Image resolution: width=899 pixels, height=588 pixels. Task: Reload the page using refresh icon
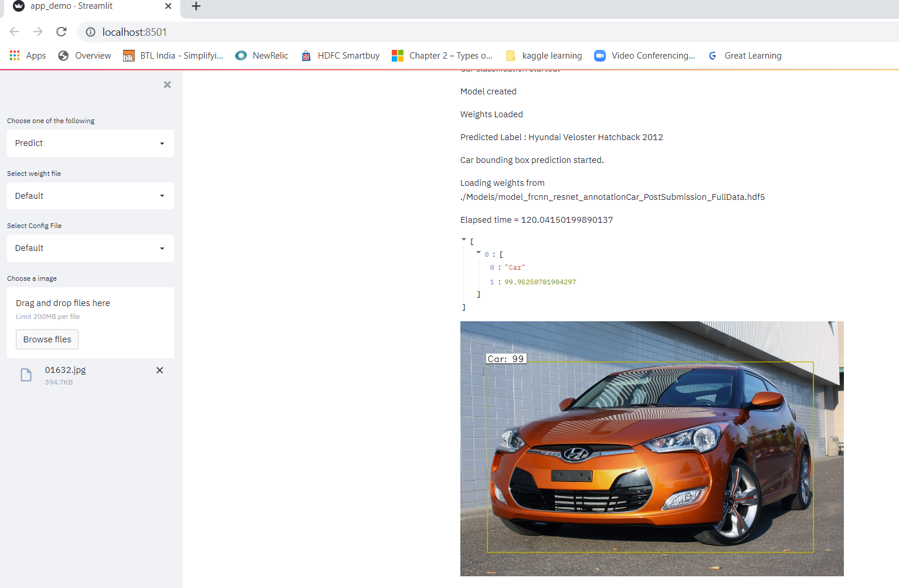pyautogui.click(x=61, y=32)
